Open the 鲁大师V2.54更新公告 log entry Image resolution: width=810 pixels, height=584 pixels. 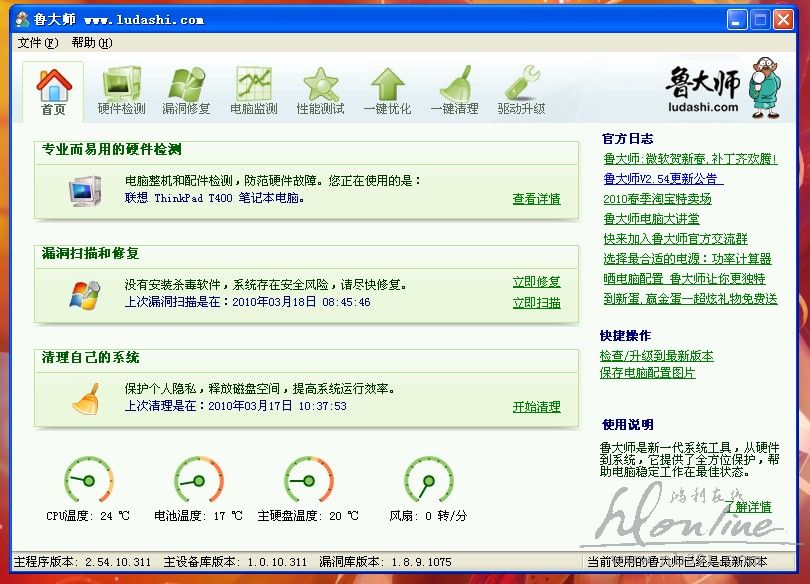pos(660,179)
